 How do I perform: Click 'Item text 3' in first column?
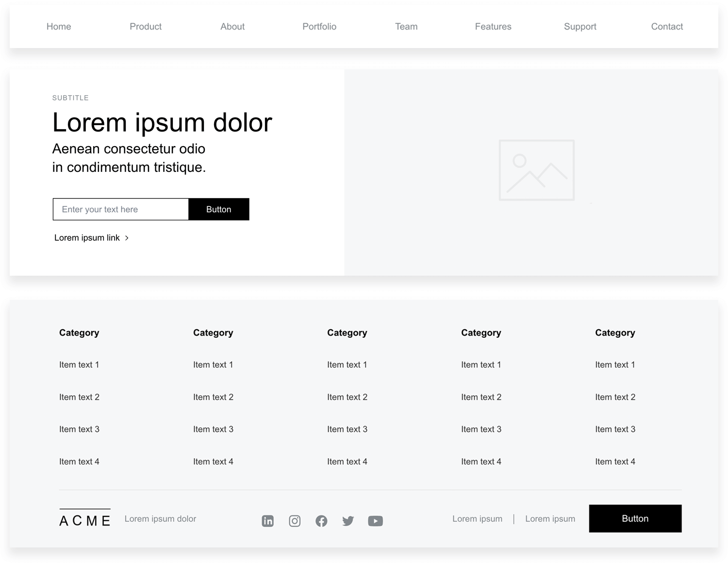79,430
